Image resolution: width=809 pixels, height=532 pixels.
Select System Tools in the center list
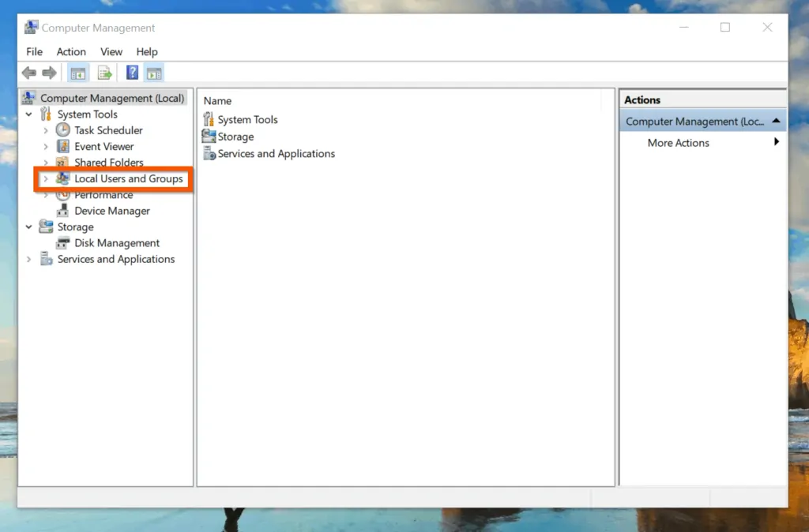[247, 120]
